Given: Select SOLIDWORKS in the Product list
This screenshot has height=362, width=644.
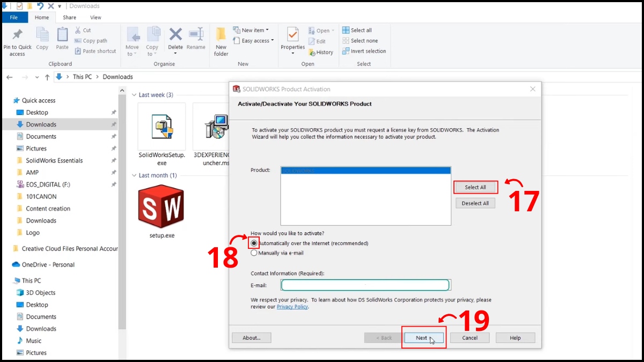Looking at the screenshot, I should [365, 171].
